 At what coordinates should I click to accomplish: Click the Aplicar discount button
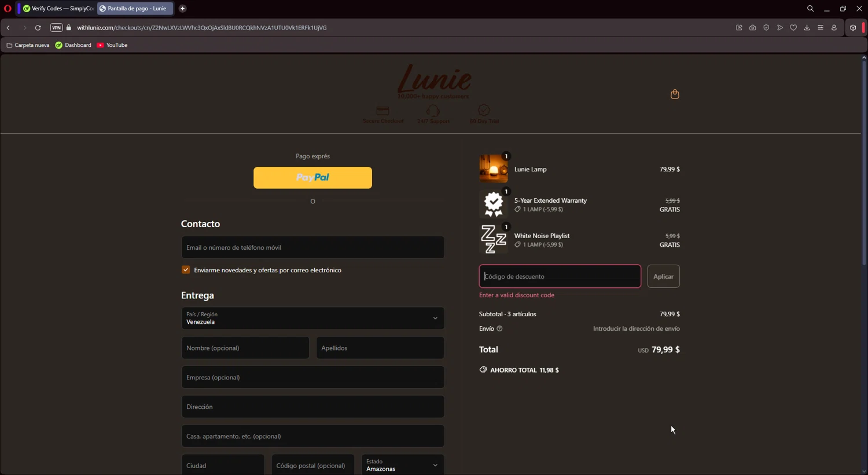tap(663, 276)
